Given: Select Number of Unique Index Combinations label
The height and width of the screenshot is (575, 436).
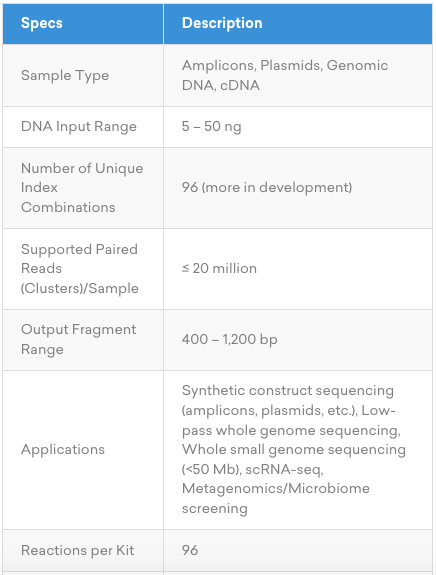Looking at the screenshot, I should click(82, 188).
